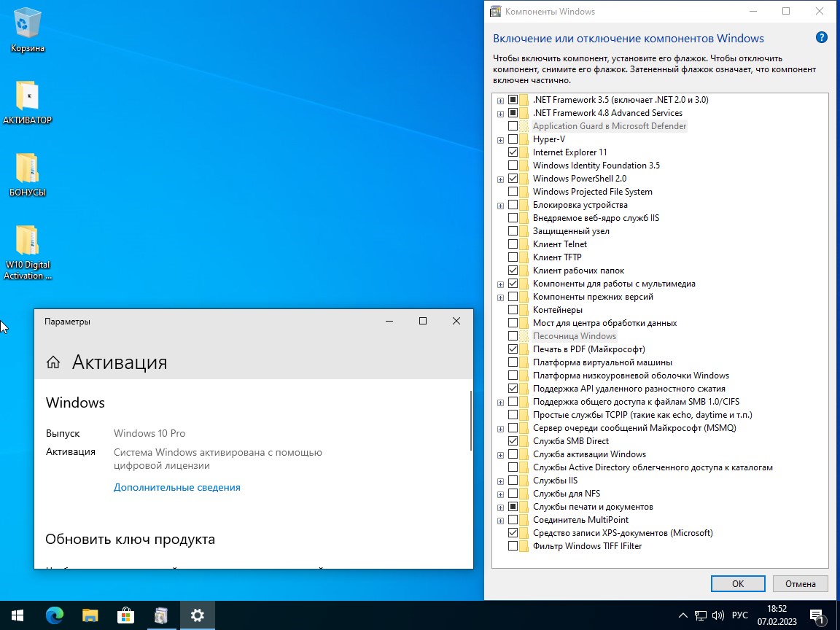Click the home icon in Settings
840x630 pixels.
pyautogui.click(x=53, y=362)
